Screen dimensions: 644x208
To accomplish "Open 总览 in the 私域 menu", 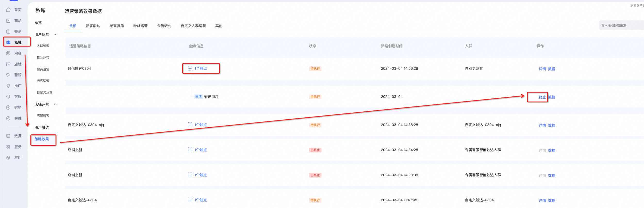I will click(x=38, y=23).
